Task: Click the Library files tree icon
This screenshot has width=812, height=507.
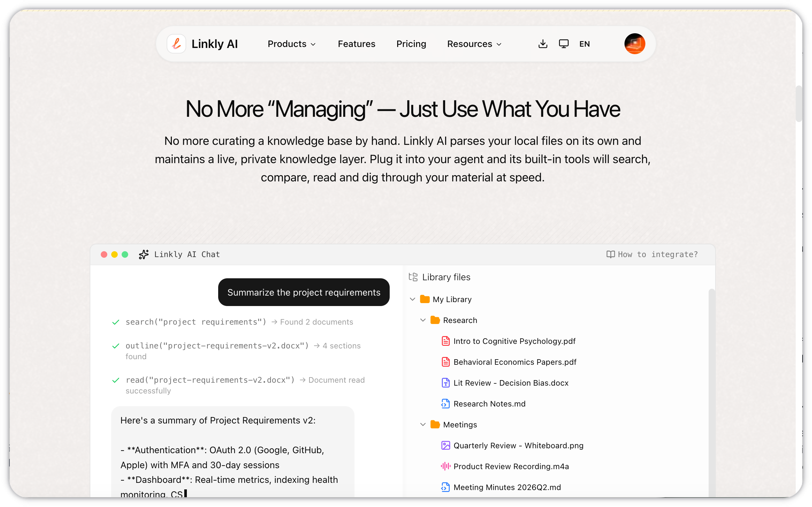Action: 413,277
